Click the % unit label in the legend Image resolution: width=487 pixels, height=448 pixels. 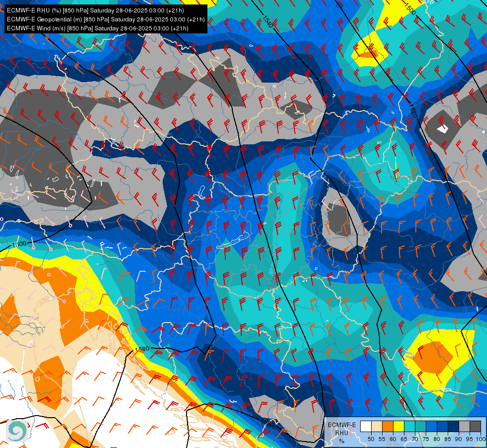(x=342, y=441)
